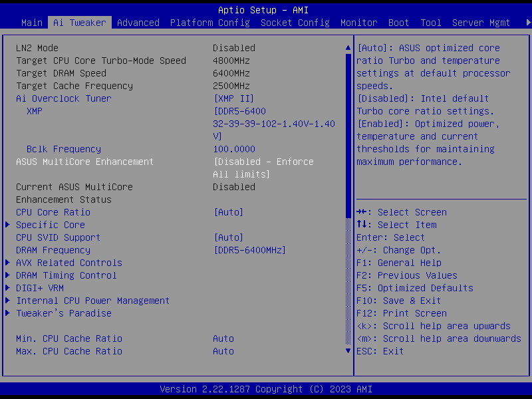
Task: Open CPU SVID Support [Auto] option
Action: pos(228,237)
